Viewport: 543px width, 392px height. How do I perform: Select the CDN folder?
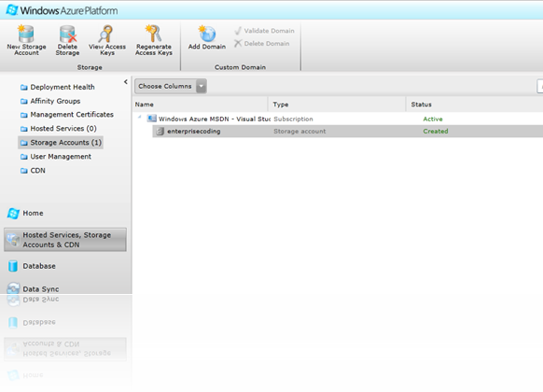(33, 171)
